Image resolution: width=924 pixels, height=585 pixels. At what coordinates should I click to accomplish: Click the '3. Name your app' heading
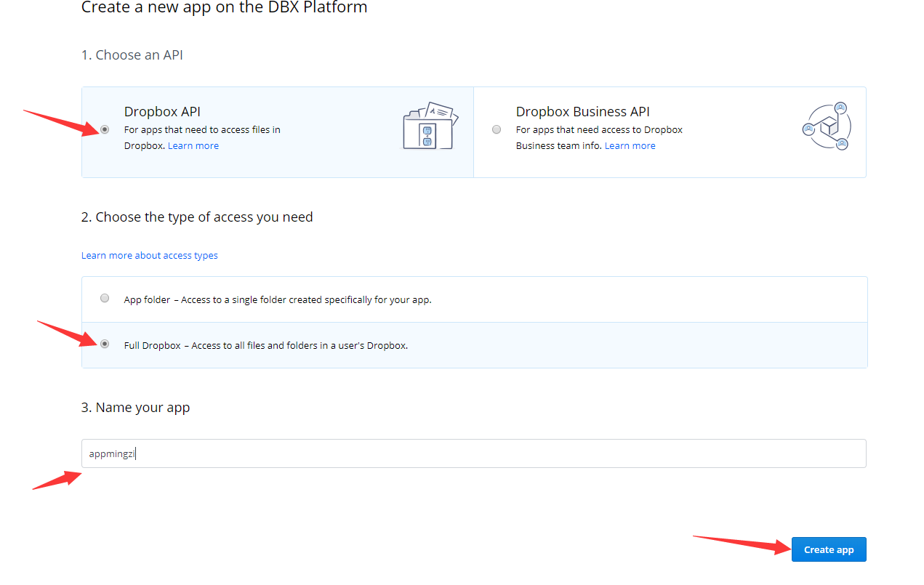(x=135, y=407)
